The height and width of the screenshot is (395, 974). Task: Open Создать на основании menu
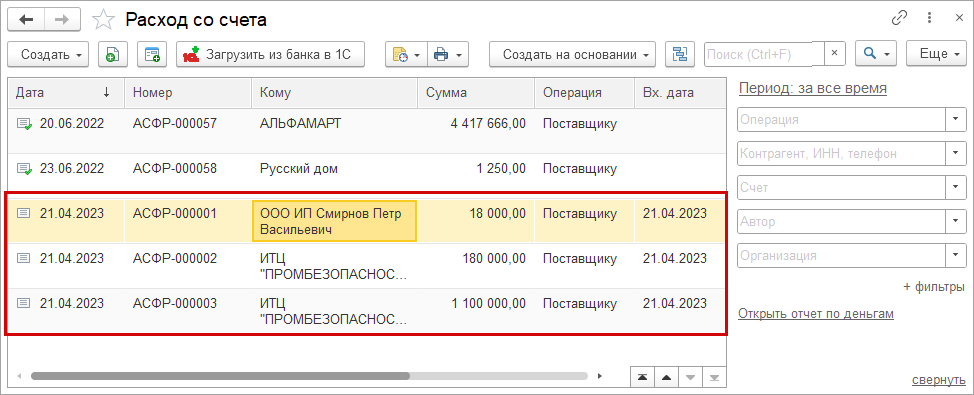click(x=573, y=55)
